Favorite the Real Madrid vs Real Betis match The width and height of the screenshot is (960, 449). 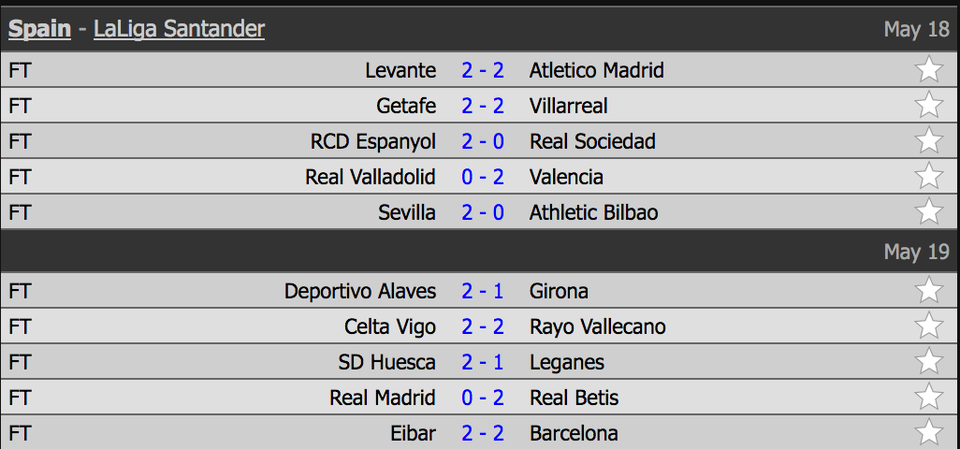tap(929, 398)
